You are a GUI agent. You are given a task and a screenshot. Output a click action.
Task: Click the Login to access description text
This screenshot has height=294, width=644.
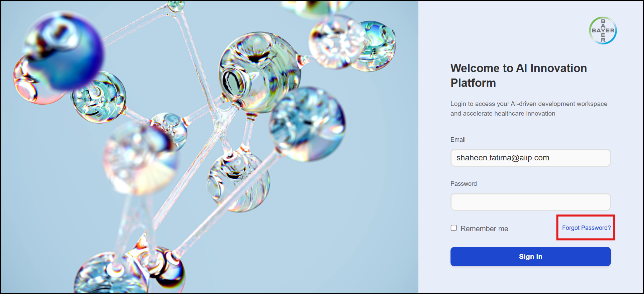click(x=529, y=109)
